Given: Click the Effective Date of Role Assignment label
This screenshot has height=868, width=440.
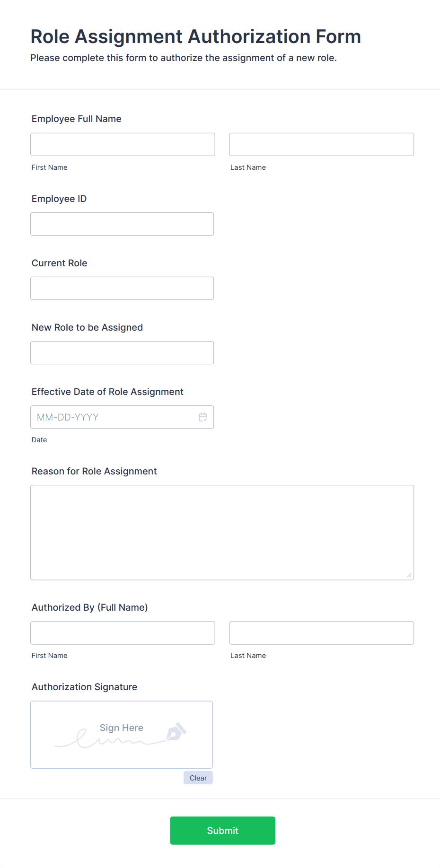Looking at the screenshot, I should click(107, 392).
